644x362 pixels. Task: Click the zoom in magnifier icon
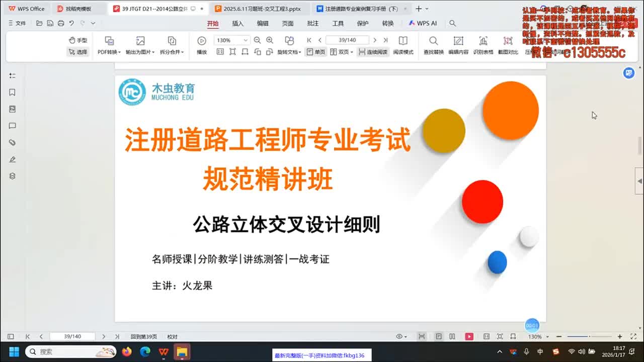point(270,40)
